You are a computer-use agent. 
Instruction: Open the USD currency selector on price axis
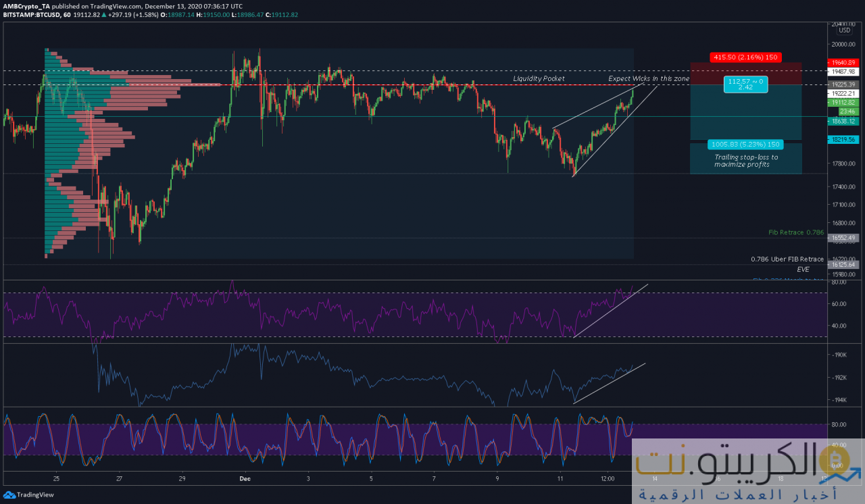[x=844, y=30]
